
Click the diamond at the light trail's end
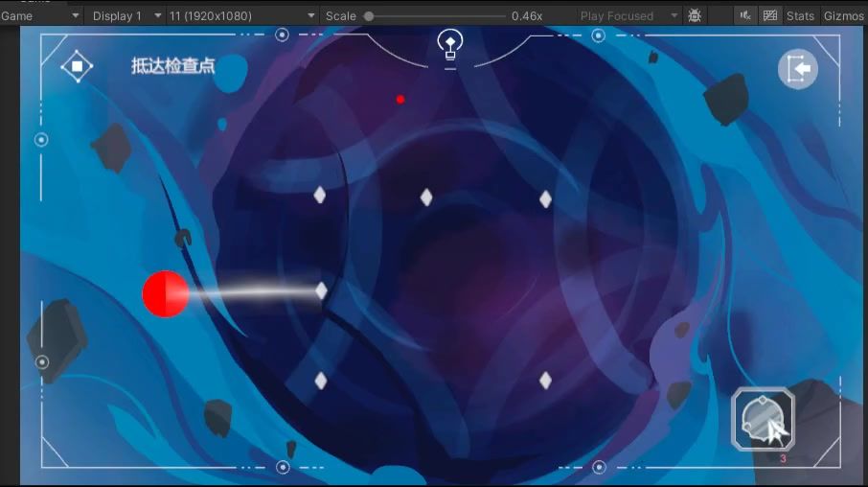[322, 290]
